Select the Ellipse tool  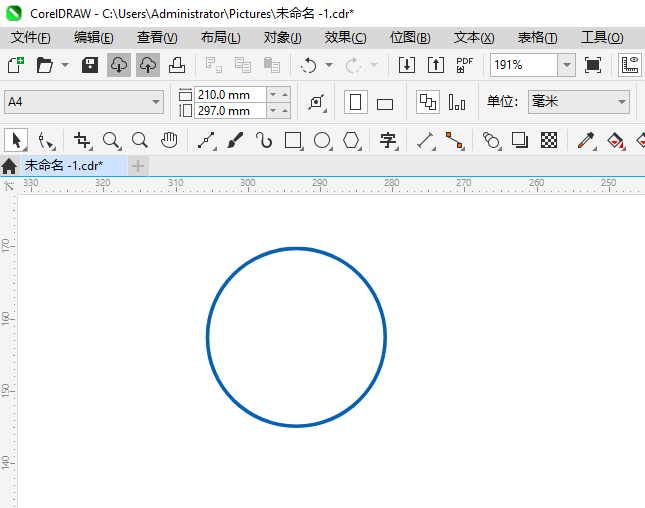pyautogui.click(x=322, y=141)
